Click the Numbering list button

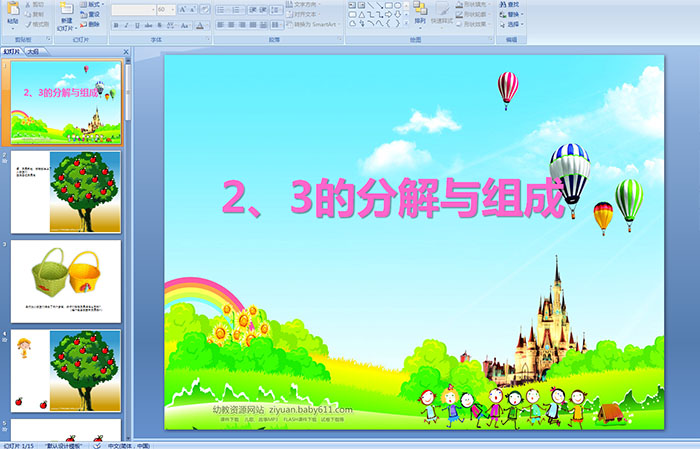pos(237,10)
